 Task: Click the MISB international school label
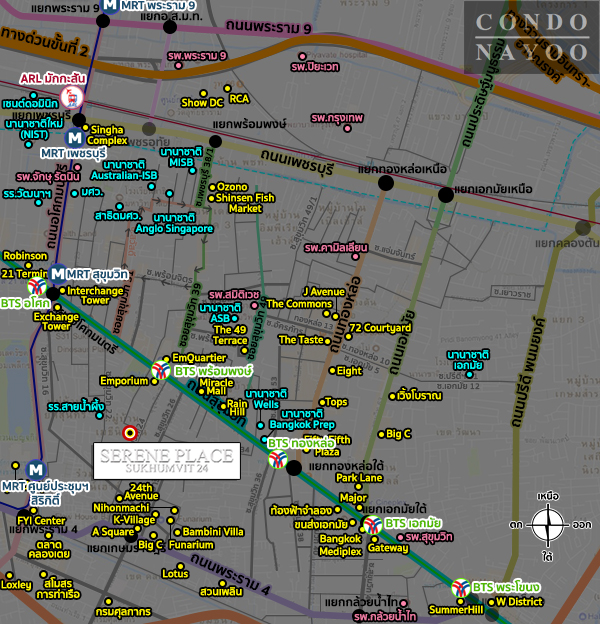(181, 157)
